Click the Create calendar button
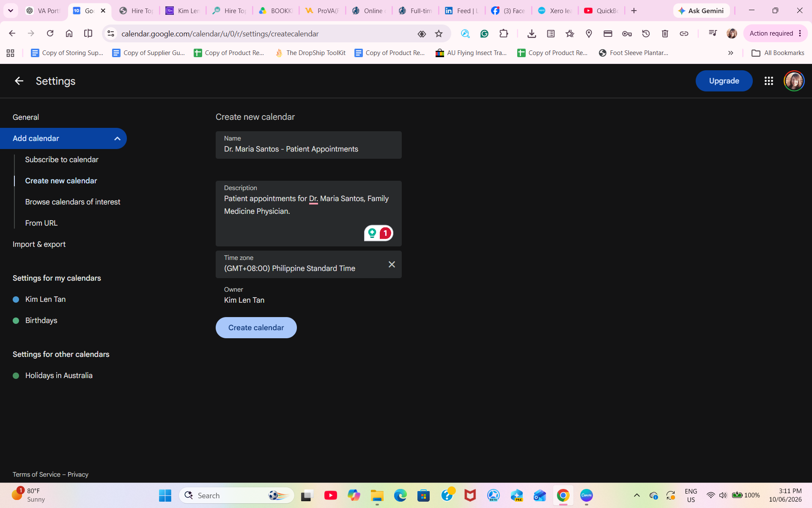 pyautogui.click(x=256, y=328)
